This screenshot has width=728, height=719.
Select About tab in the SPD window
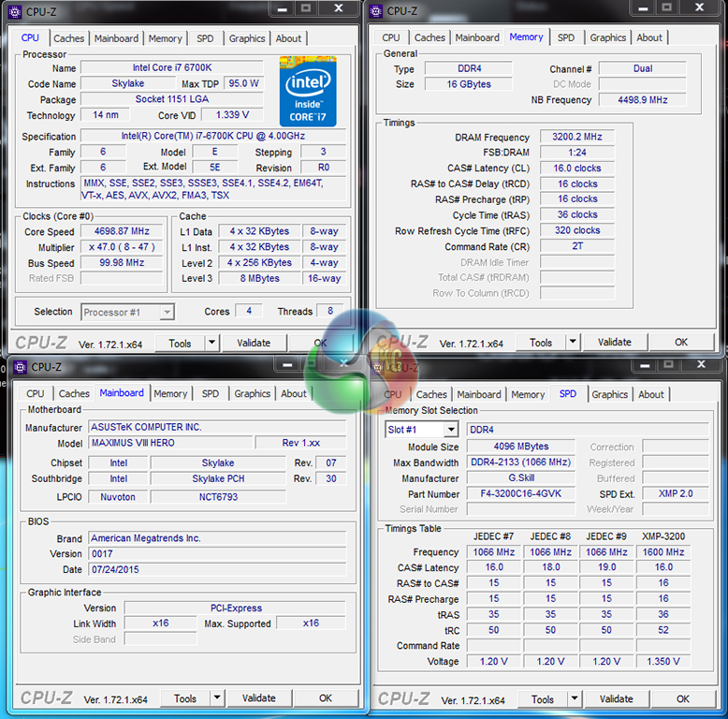651,394
